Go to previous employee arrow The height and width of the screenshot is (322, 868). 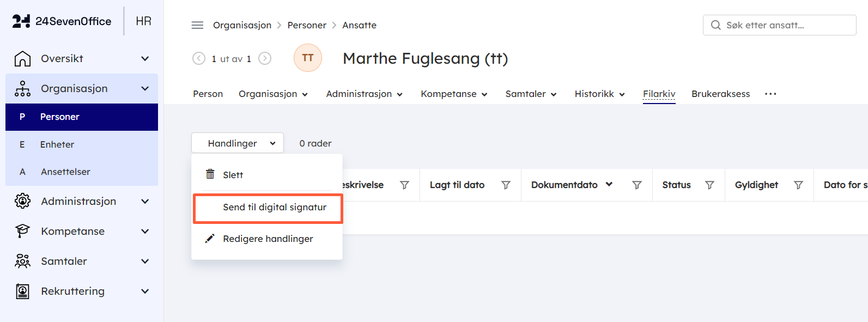pos(199,58)
